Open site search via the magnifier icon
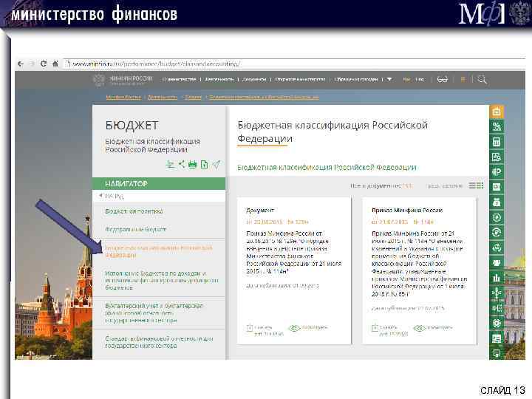This screenshot has height=399, width=532. point(482,80)
